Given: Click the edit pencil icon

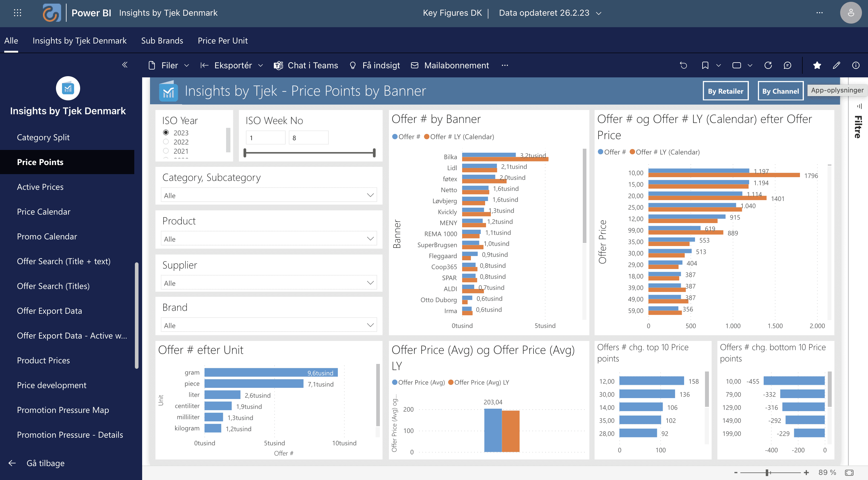Looking at the screenshot, I should pos(836,65).
